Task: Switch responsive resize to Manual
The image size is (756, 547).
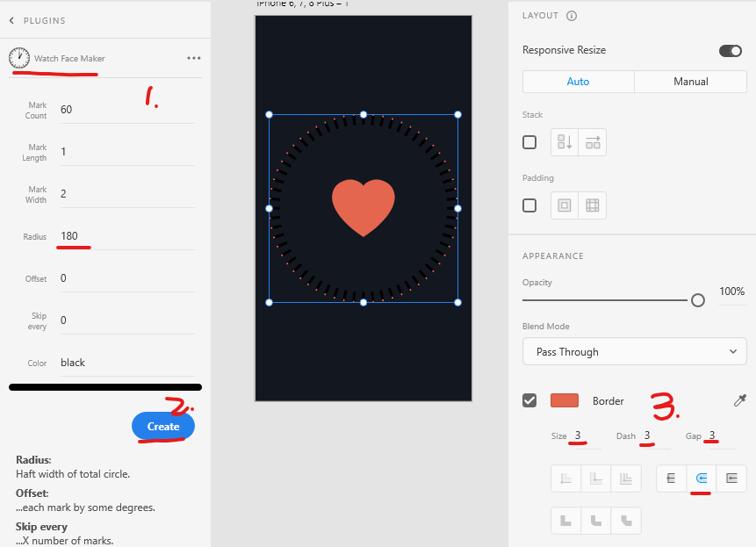Action: (x=690, y=82)
